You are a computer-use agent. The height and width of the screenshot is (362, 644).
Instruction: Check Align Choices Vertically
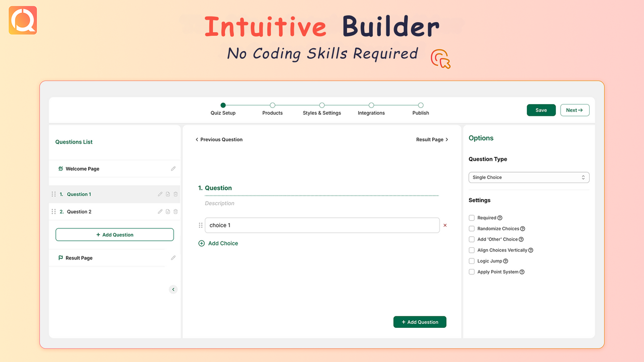(x=472, y=250)
